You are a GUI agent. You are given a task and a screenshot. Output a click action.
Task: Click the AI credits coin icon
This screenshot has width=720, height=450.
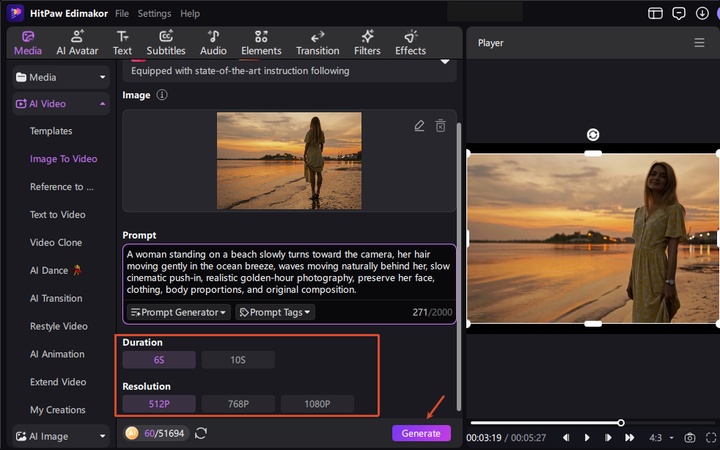pyautogui.click(x=132, y=433)
